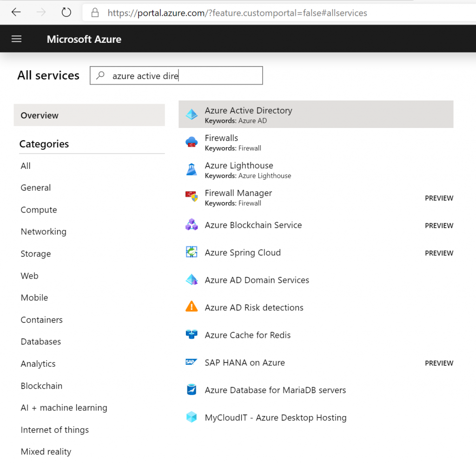Open the Azure Lighthouse service

point(316,169)
